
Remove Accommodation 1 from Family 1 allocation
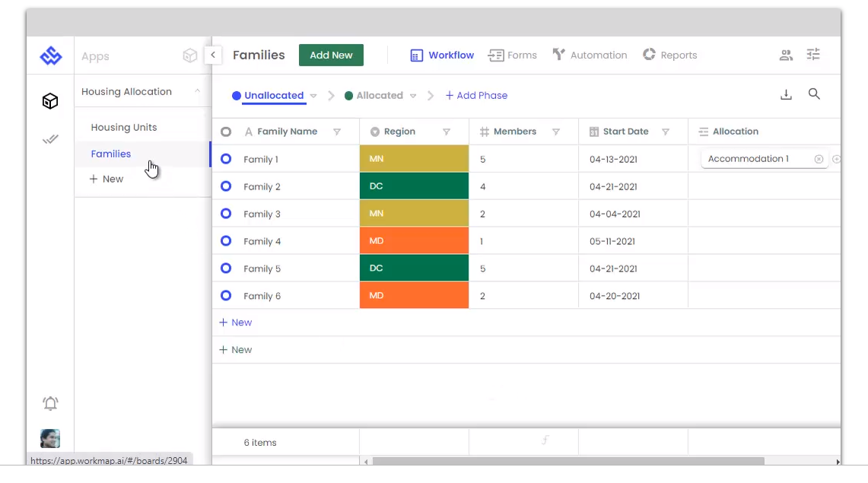click(x=819, y=159)
